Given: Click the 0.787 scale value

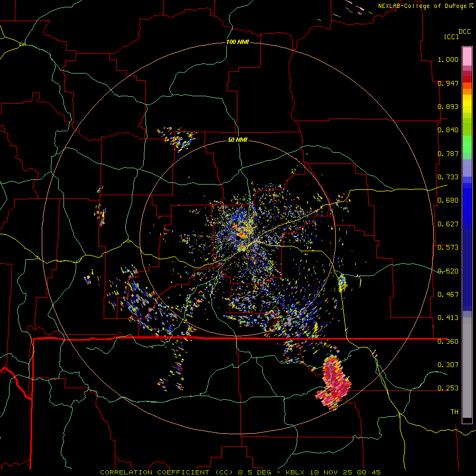Looking at the screenshot, I should 448,153.
